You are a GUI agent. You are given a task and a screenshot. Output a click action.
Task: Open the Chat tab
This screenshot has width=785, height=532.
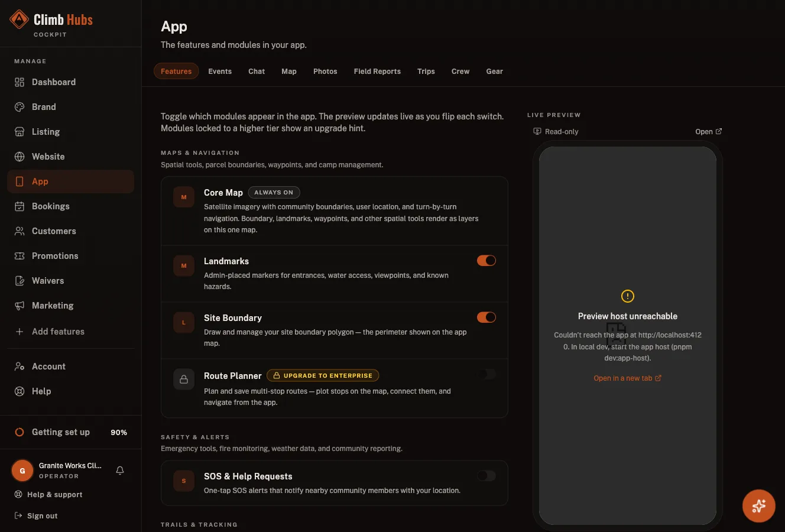point(257,72)
